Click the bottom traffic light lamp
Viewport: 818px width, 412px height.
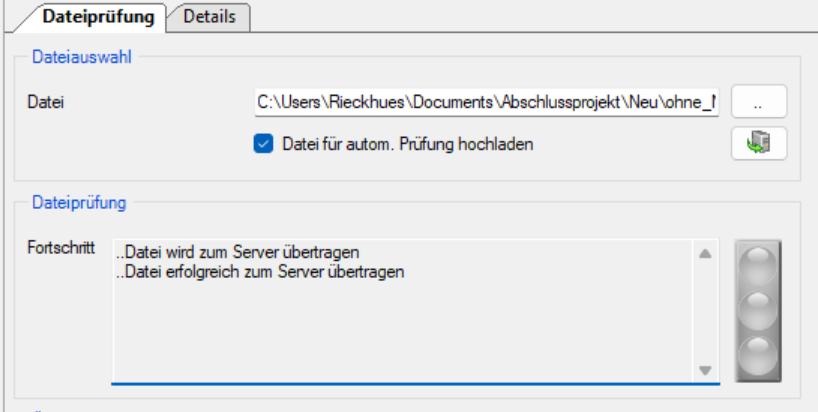(x=759, y=354)
